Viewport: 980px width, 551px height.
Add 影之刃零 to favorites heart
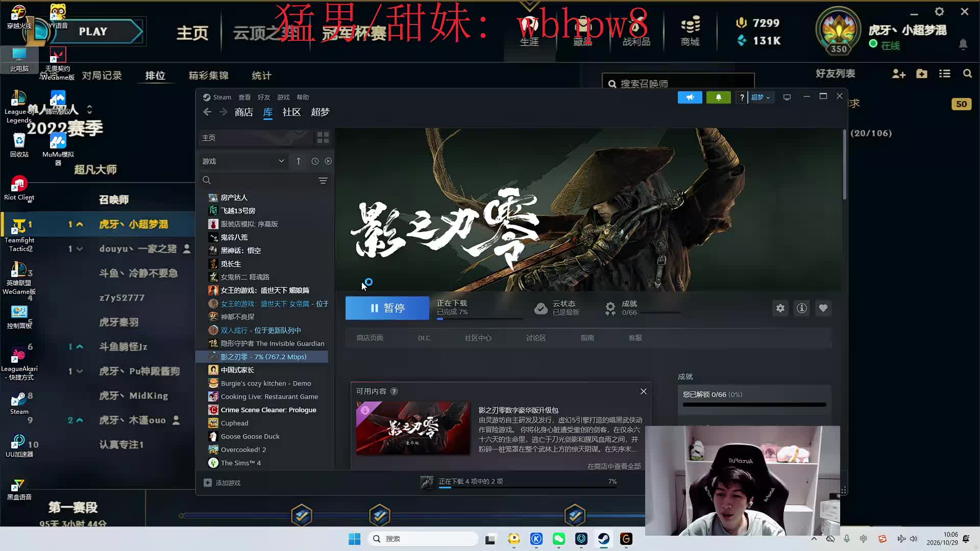823,308
